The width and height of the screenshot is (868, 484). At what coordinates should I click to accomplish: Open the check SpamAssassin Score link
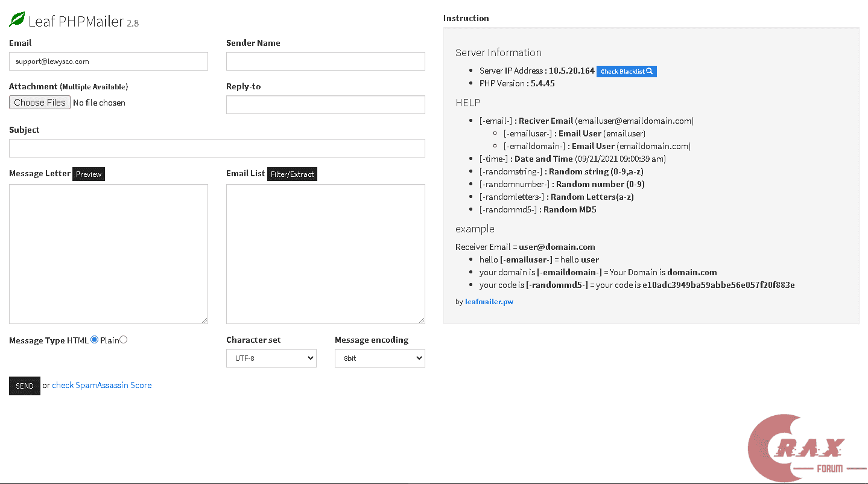pos(101,385)
